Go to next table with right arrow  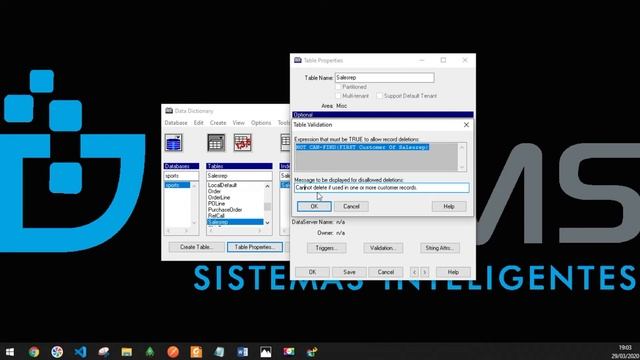424,272
